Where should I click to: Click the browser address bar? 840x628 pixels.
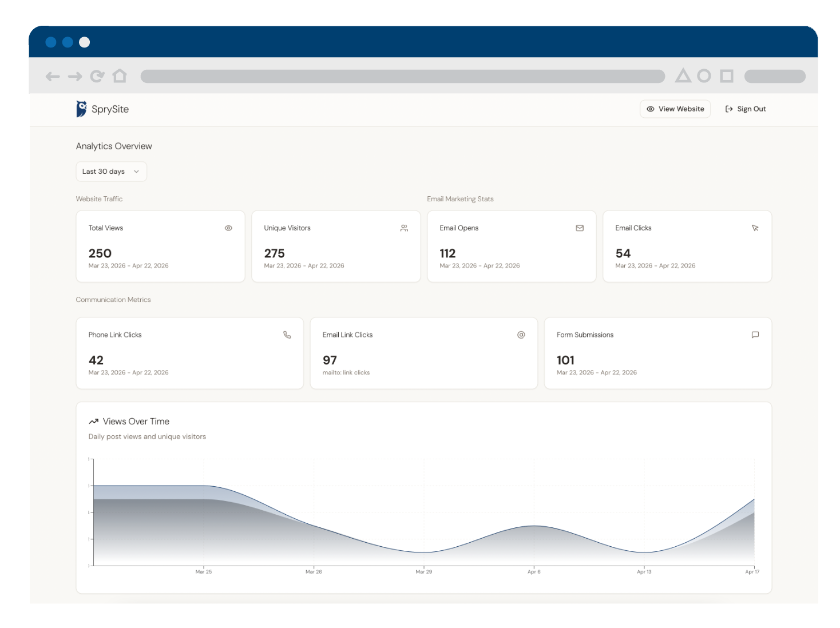tap(402, 77)
